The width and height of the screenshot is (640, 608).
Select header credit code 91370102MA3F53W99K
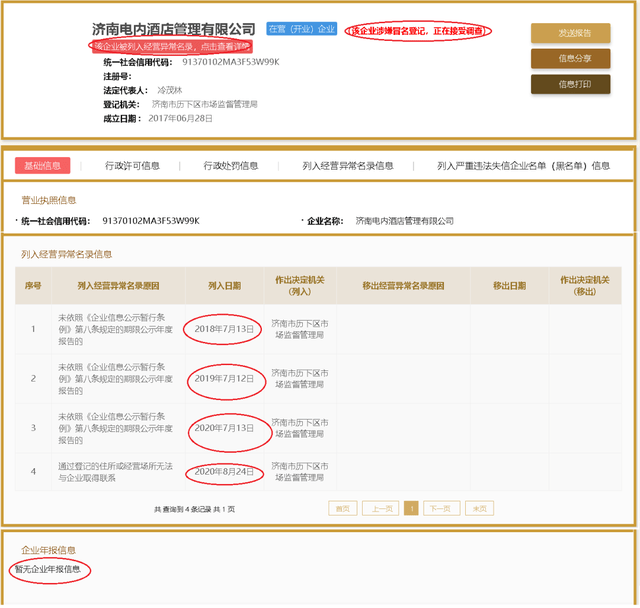(231, 62)
